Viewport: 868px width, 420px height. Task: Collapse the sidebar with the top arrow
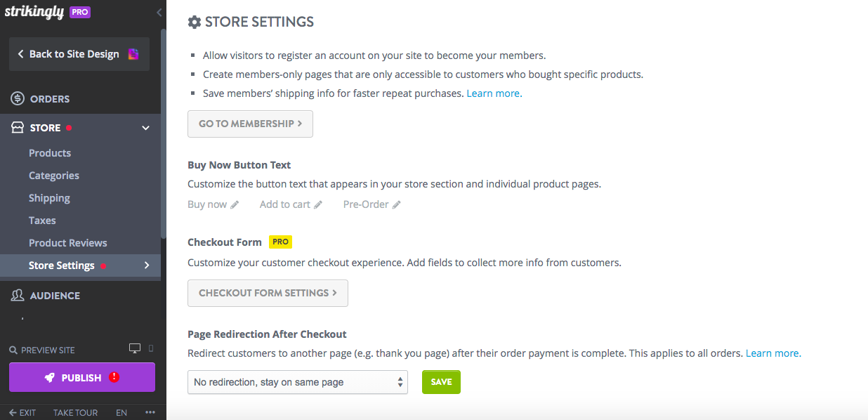159,13
